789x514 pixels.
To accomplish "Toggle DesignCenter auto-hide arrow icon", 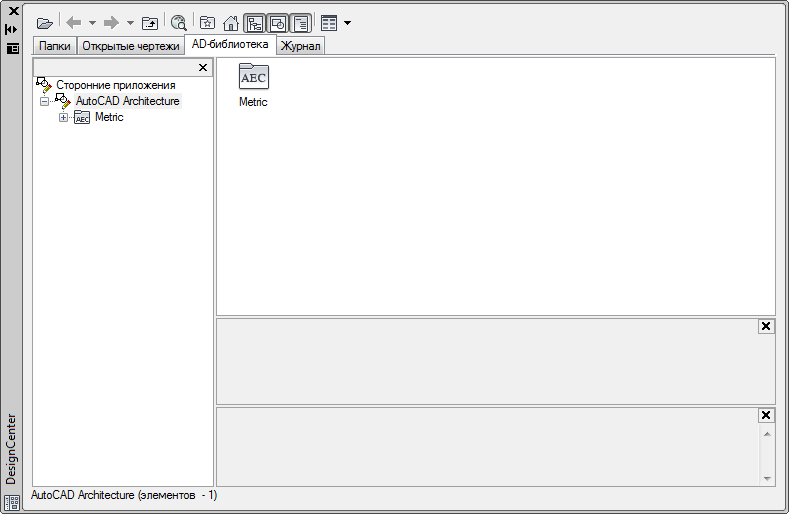I will pyautogui.click(x=11, y=30).
